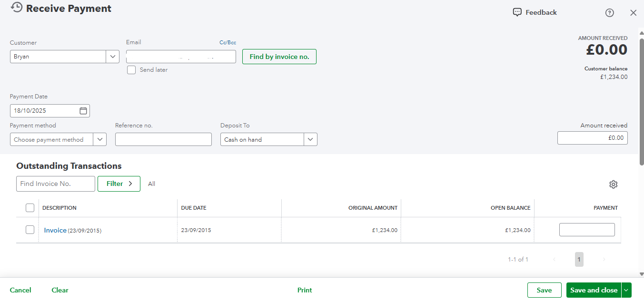Expand the Deposit To dropdown

point(310,140)
